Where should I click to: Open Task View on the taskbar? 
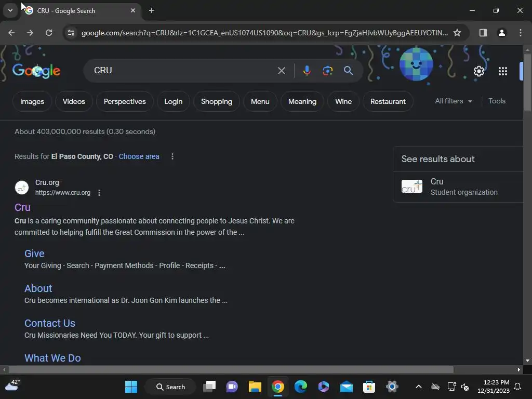coord(209,387)
